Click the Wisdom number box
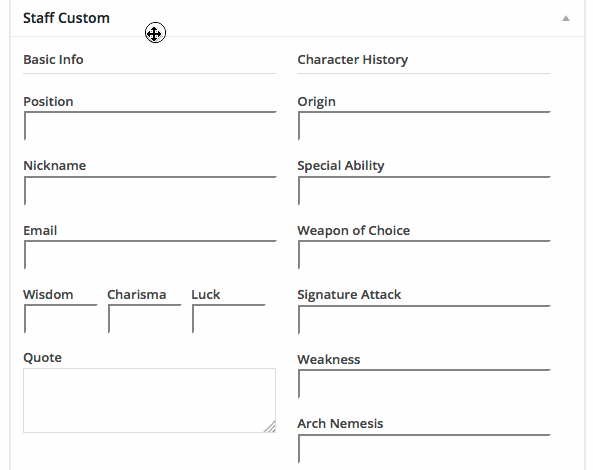 61,319
